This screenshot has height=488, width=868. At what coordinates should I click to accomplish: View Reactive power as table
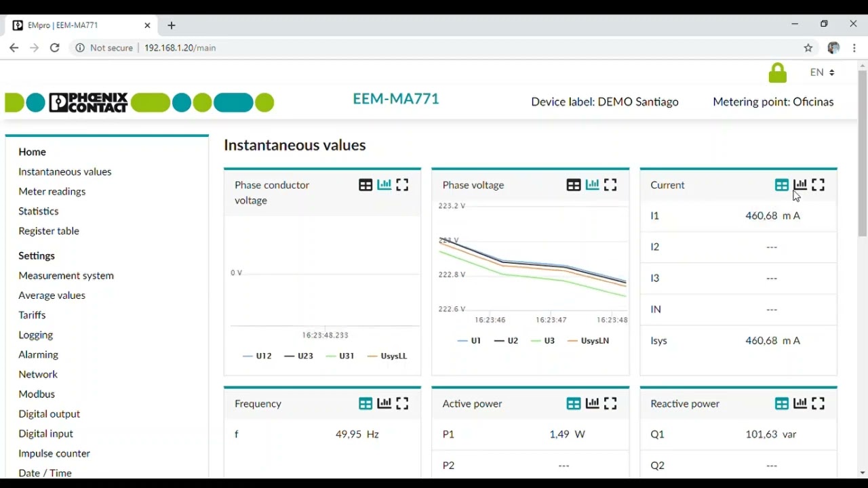(x=782, y=404)
